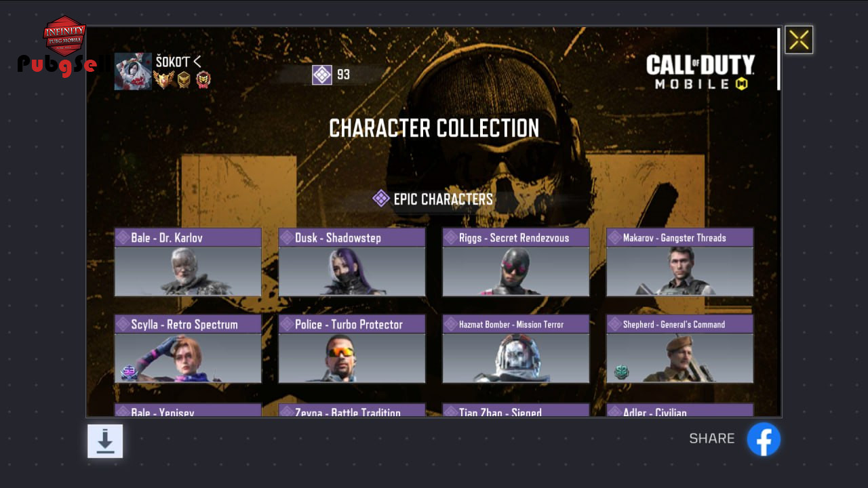Click the purple epic token icon beside 93
The height and width of the screenshot is (488, 868).
click(322, 75)
